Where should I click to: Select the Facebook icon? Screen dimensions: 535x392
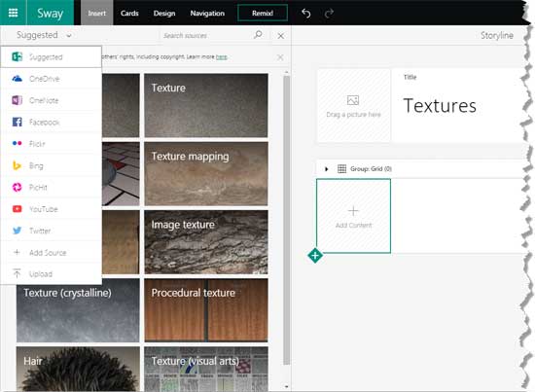pyautogui.click(x=18, y=122)
